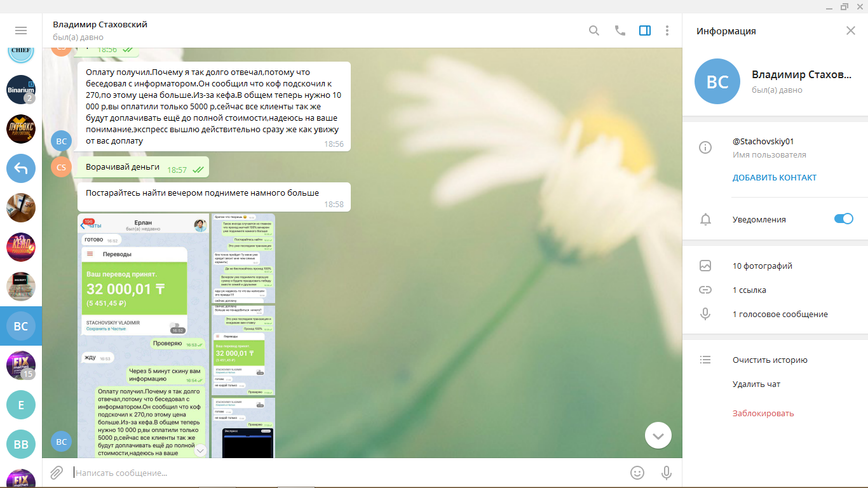Jump to the bottom of the chat
The image size is (868, 488).
[x=658, y=436]
